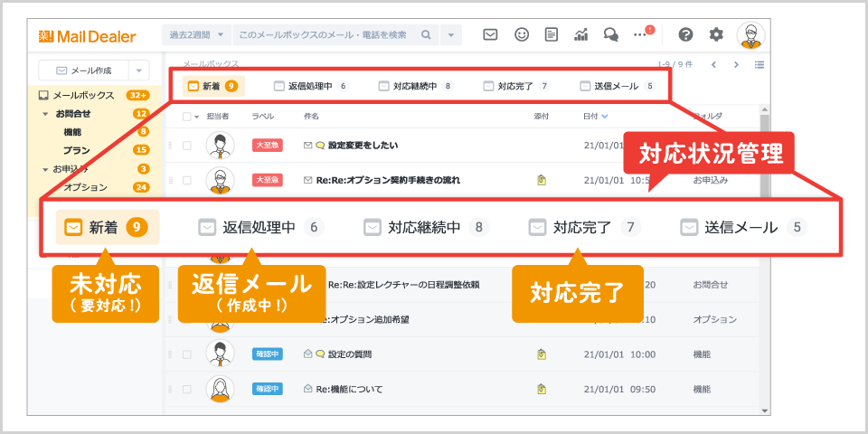Click the 担当者 column header
The image size is (868, 434).
218,117
